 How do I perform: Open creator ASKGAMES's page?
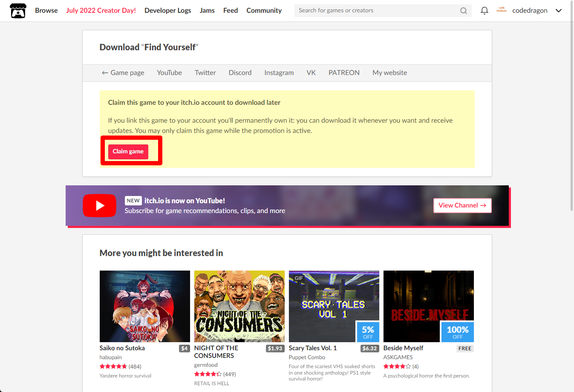click(x=398, y=357)
